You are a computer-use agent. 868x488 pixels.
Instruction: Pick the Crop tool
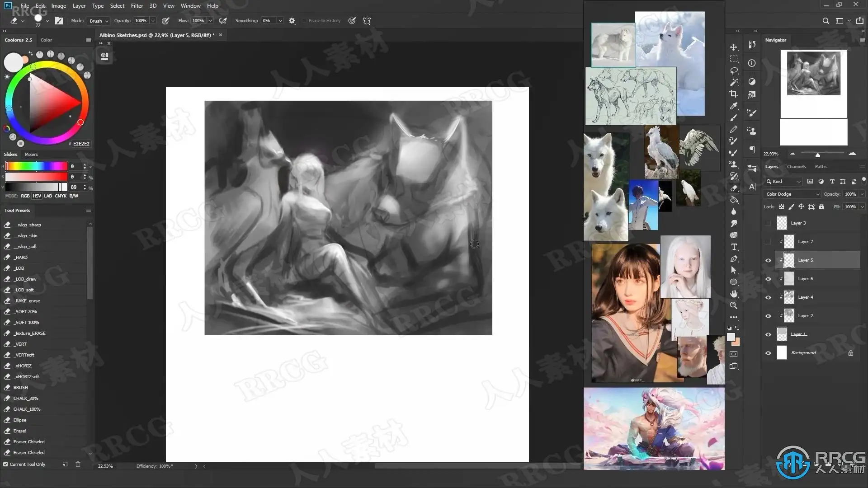tap(734, 94)
